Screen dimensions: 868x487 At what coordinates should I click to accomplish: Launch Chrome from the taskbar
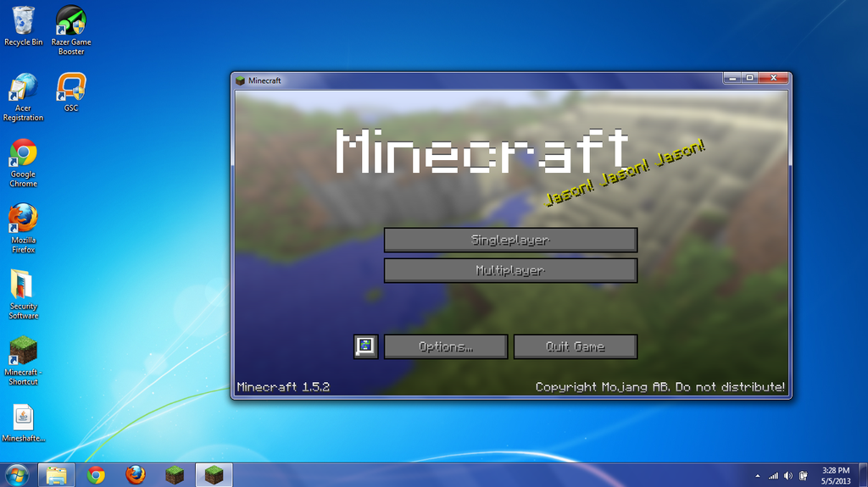(x=96, y=475)
